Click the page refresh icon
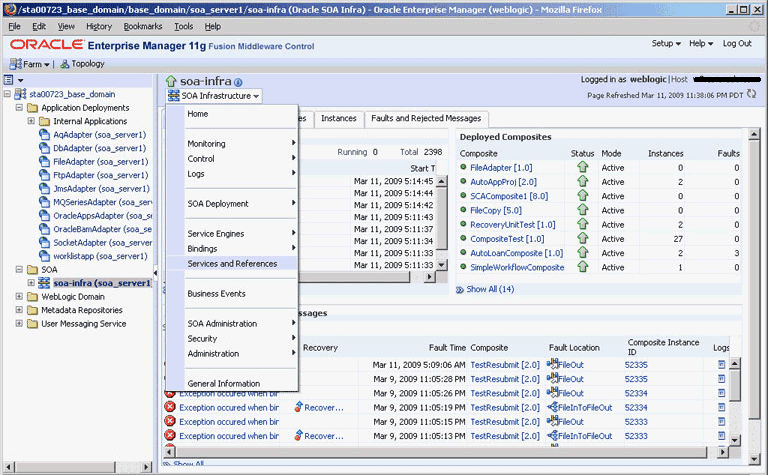This screenshot has height=475, width=768. (750, 94)
